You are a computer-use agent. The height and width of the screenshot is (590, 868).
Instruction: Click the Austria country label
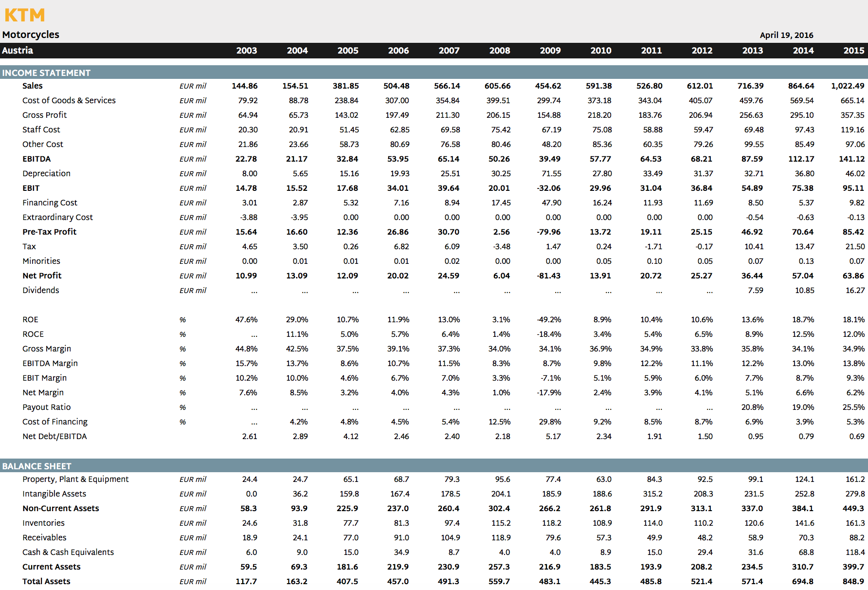pos(18,51)
